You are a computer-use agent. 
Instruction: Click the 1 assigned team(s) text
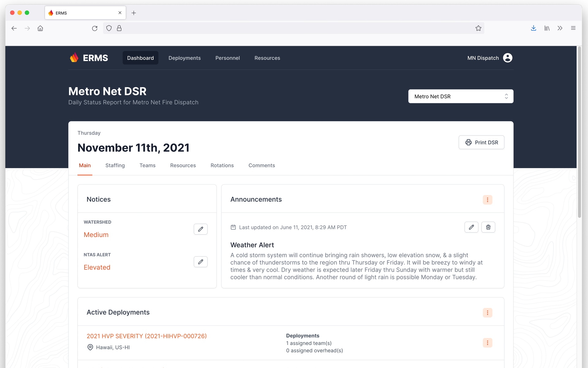point(309,343)
